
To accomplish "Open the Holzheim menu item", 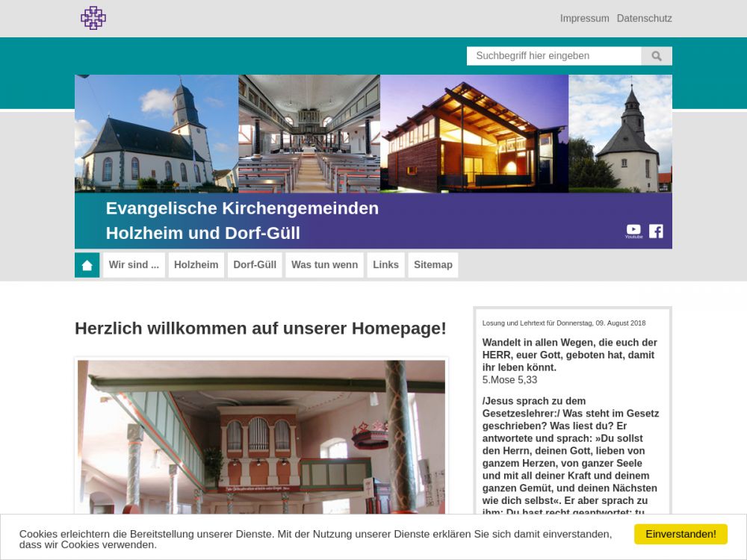I will coord(196,265).
